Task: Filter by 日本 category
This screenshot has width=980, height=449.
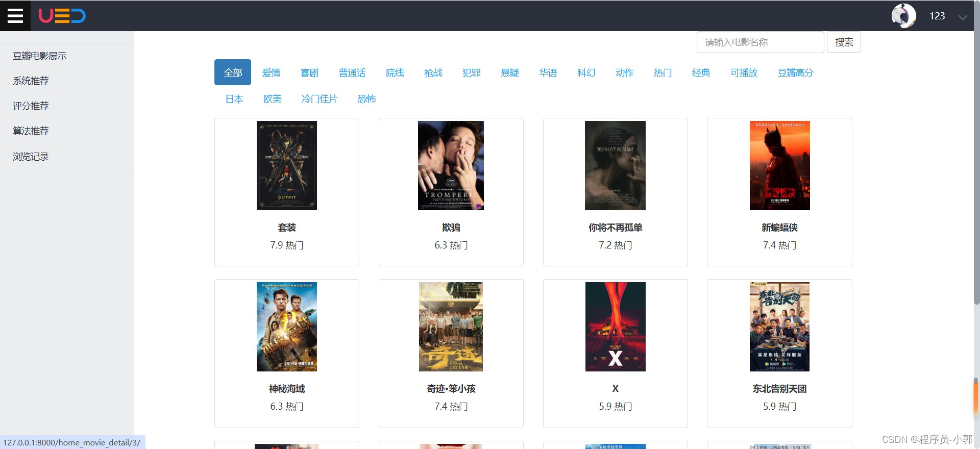Action: pyautogui.click(x=234, y=98)
